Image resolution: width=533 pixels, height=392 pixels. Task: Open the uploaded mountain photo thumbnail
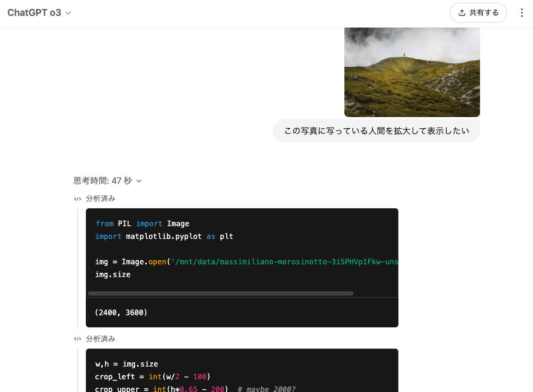412,72
